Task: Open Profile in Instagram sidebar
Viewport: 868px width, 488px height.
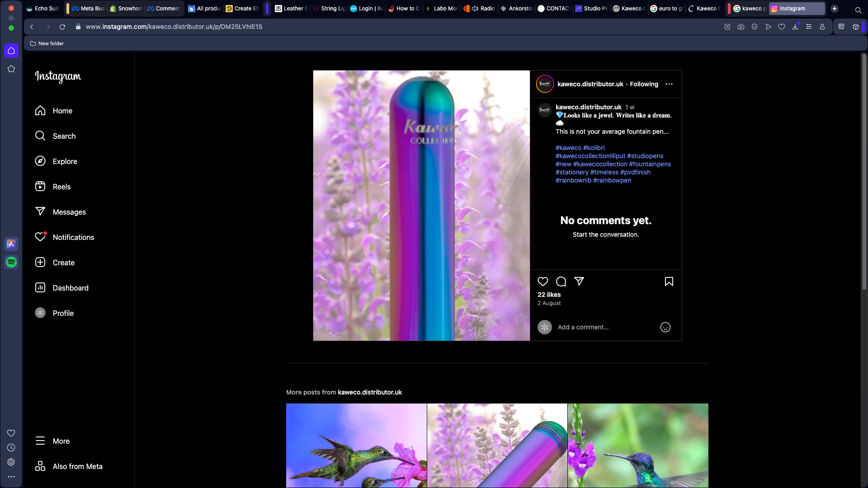Action: pyautogui.click(x=54, y=313)
